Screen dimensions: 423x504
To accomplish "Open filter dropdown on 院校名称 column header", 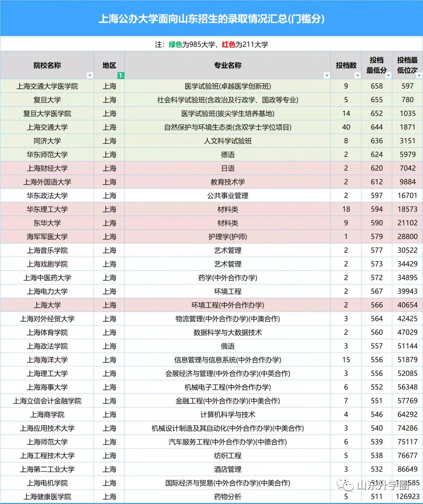I will pos(90,76).
